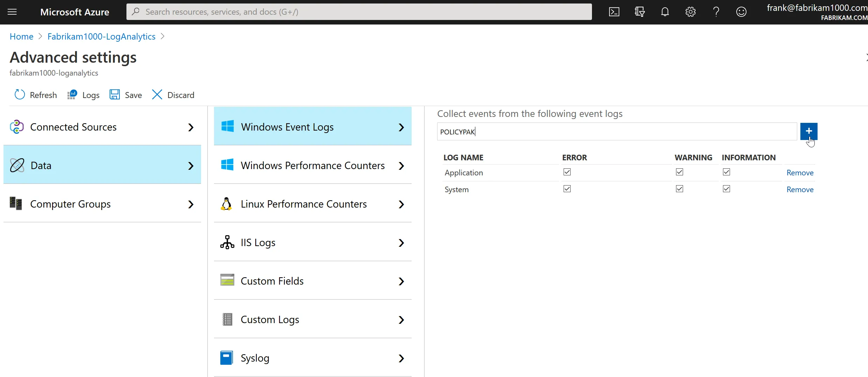The image size is (868, 377).
Task: Click the event log name input field
Action: pos(616,132)
